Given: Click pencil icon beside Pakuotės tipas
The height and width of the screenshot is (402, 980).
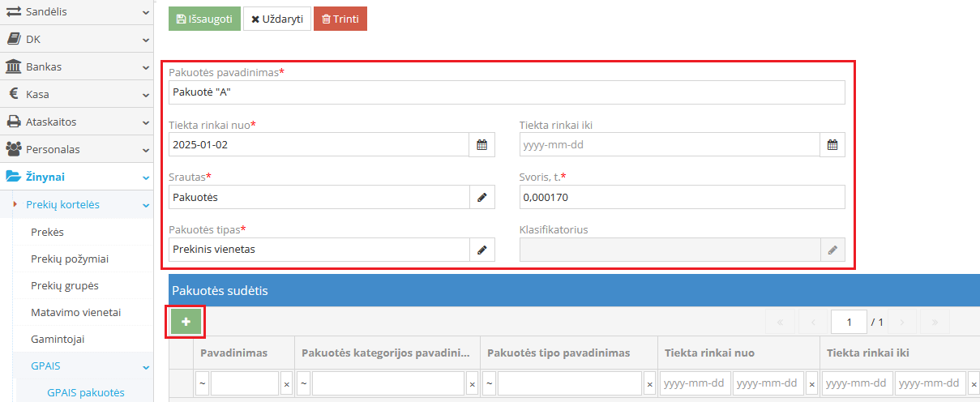Looking at the screenshot, I should [481, 250].
